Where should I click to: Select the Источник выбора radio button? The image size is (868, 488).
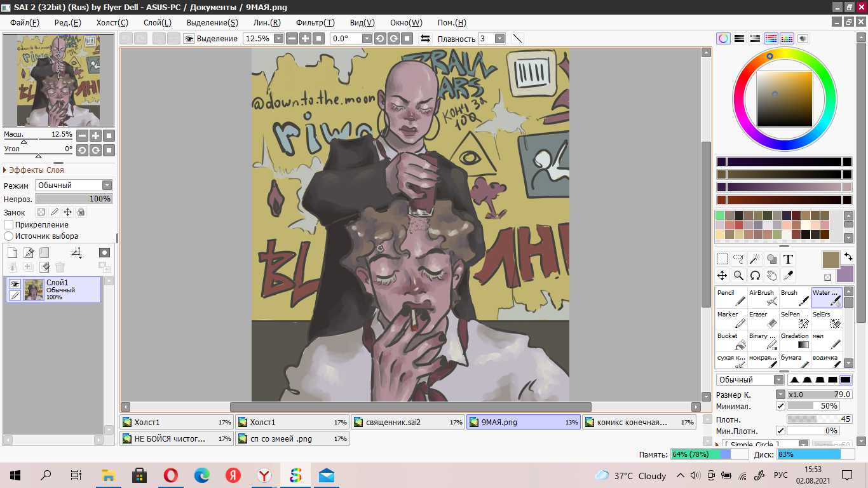click(x=9, y=236)
